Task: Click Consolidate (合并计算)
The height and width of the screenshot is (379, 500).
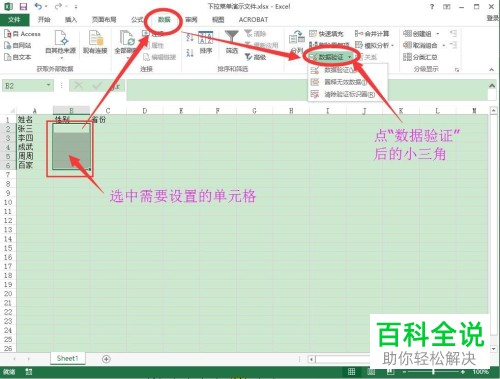Action: [372, 34]
